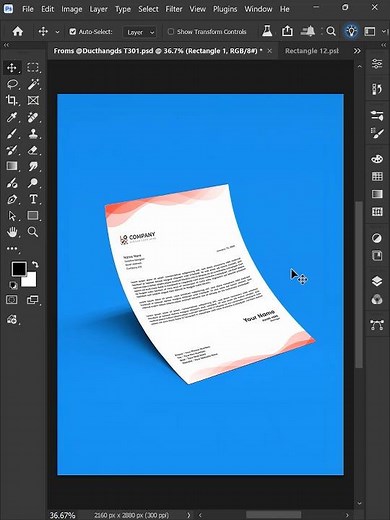Open the Patterns panel icon
This screenshot has width=390, height=520.
pyautogui.click(x=377, y=211)
